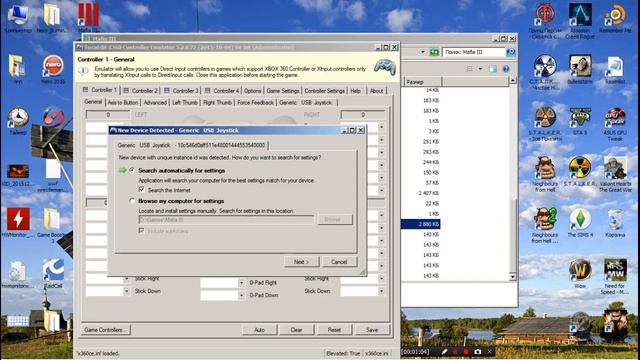Screen dimensions: 640x360
Task: Click the Game Controllers button
Action: pos(106,329)
